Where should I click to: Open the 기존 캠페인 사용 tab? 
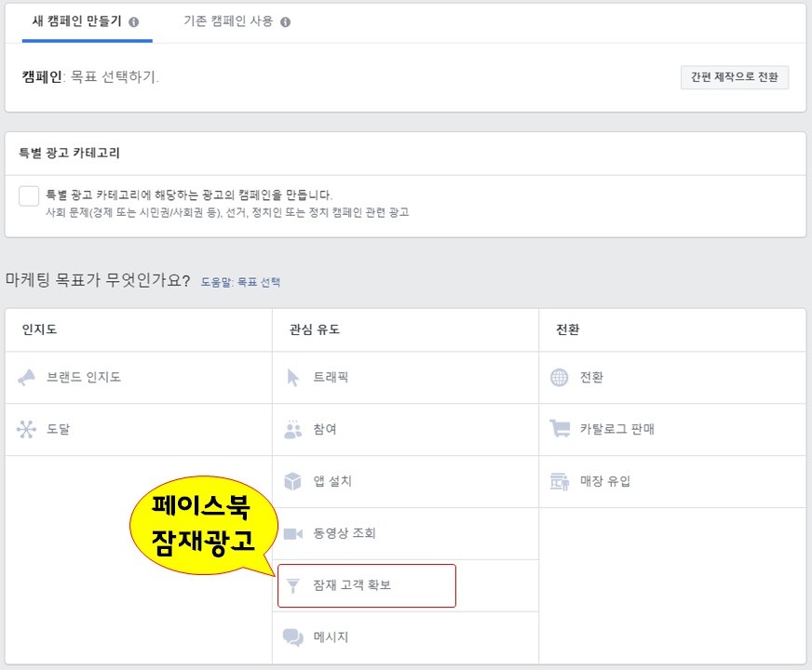click(228, 21)
